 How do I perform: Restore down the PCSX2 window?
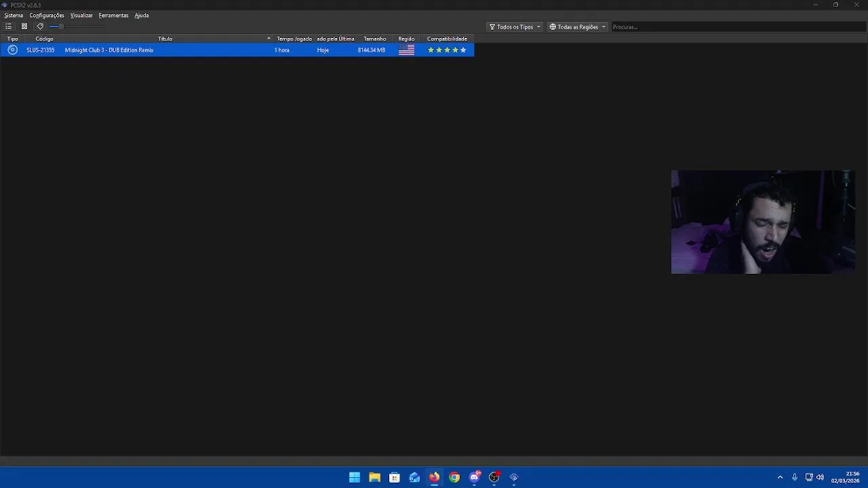[835, 5]
